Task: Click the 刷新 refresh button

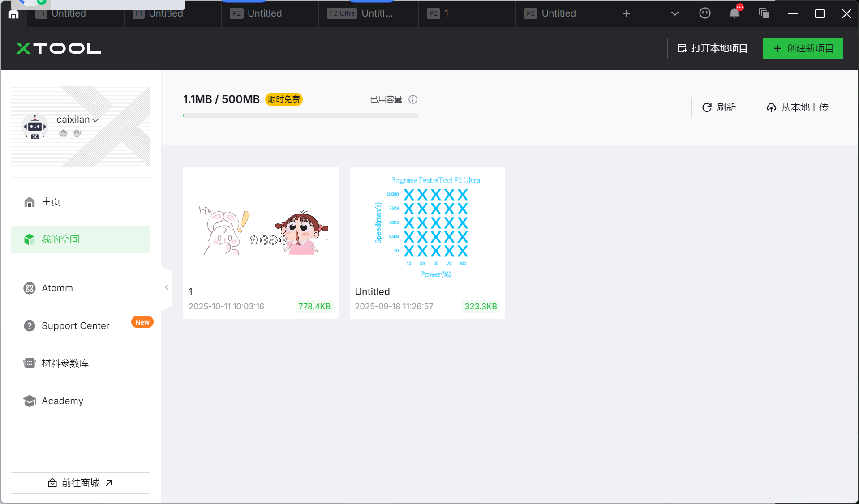Action: (718, 107)
